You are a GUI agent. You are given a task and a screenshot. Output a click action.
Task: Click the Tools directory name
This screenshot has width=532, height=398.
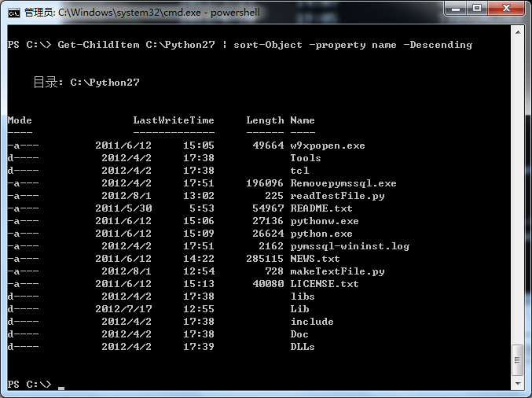point(306,158)
